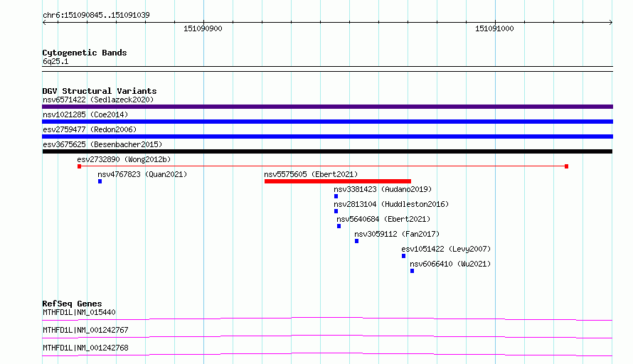Open the nsv4767823 (Quan2021) label
Viewport: 633px width, 364px height.
coord(142,174)
